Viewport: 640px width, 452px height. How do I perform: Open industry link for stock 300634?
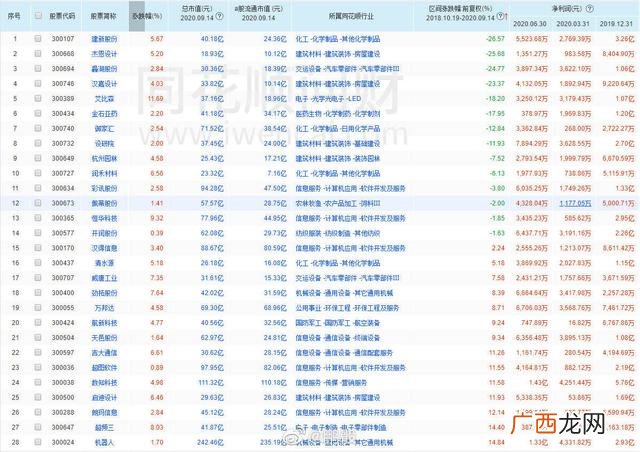[x=350, y=188]
